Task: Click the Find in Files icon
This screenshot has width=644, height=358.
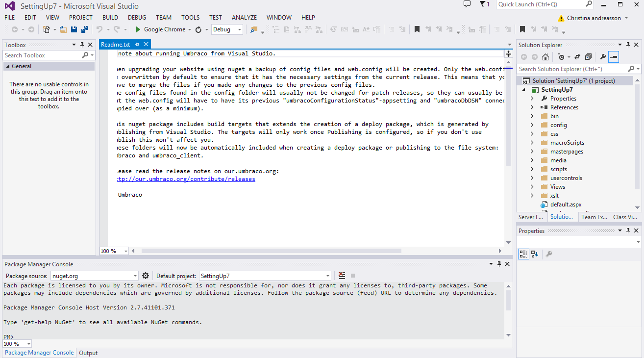Action: click(x=254, y=29)
